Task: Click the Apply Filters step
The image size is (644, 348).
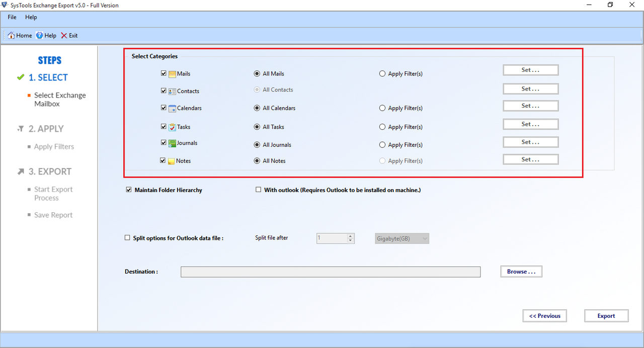Action: 54,147
